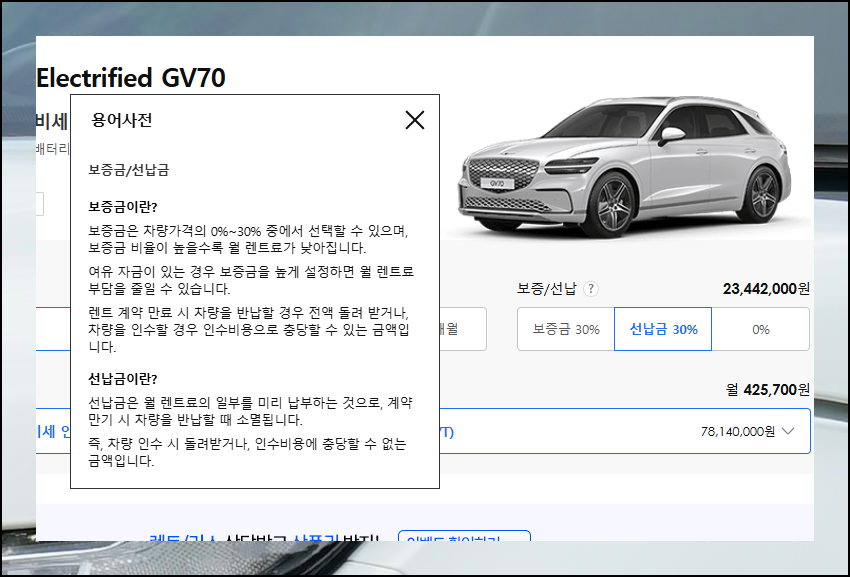The image size is (850, 577).
Task: Click the Electrified GV70 car image
Action: (x=624, y=168)
